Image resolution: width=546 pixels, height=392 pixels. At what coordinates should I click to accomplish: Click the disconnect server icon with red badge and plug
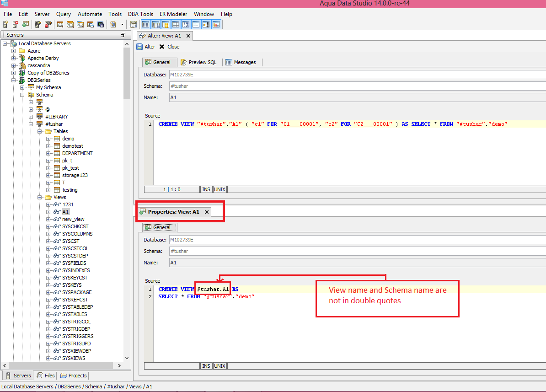[48, 24]
